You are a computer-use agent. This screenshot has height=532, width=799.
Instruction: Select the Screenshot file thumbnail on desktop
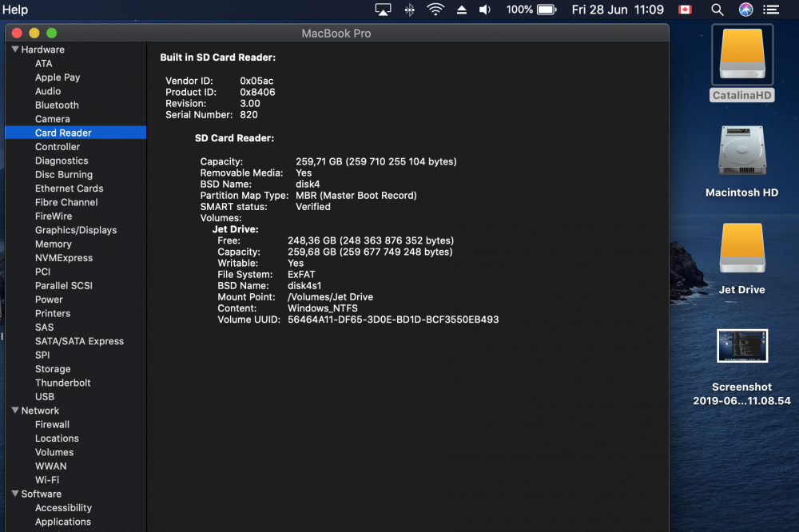[742, 346]
